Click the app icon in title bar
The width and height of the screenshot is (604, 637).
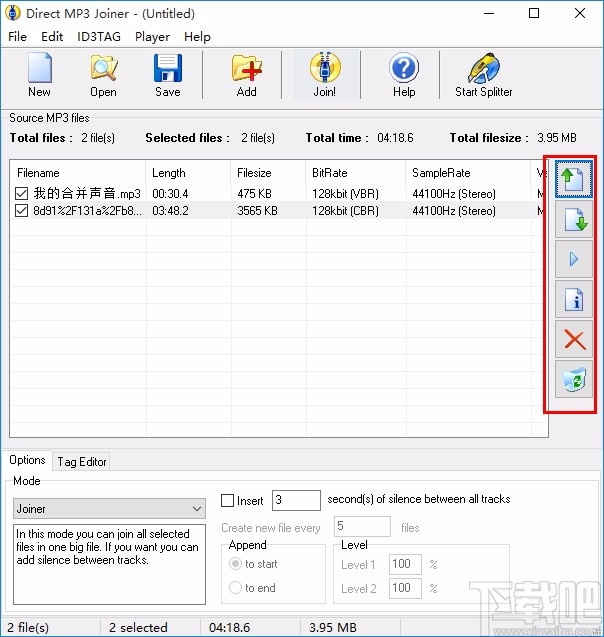13,13
